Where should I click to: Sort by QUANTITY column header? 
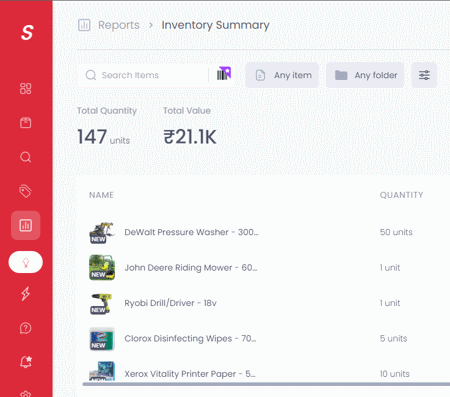401,195
